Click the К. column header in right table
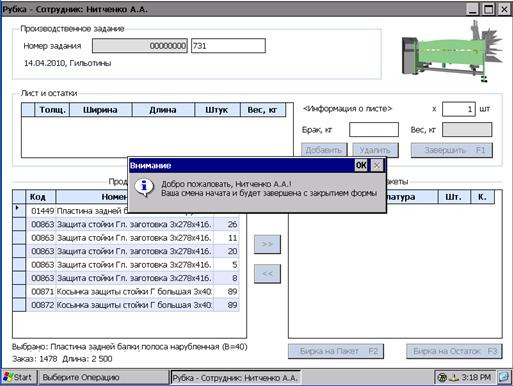This screenshot has height=386, width=513. click(x=482, y=197)
